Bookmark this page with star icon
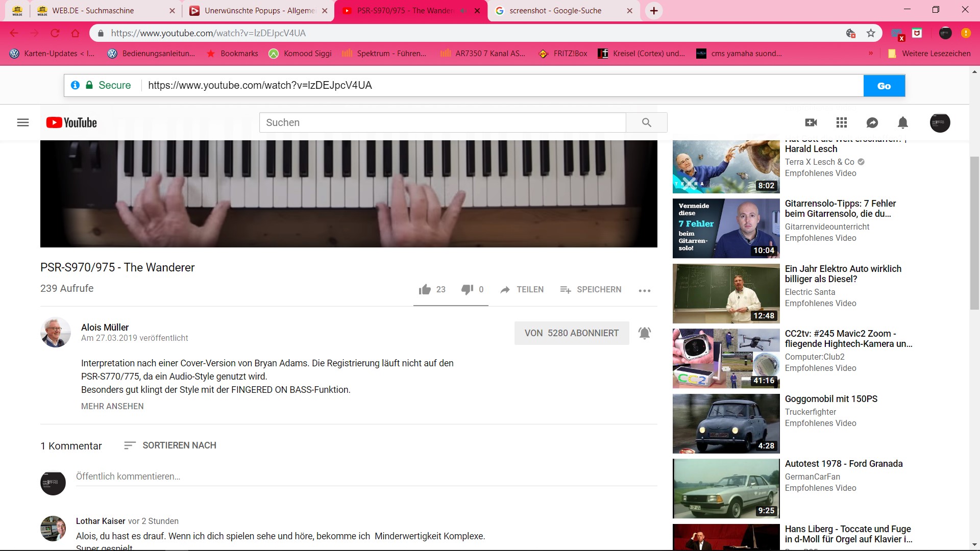 tap(871, 33)
